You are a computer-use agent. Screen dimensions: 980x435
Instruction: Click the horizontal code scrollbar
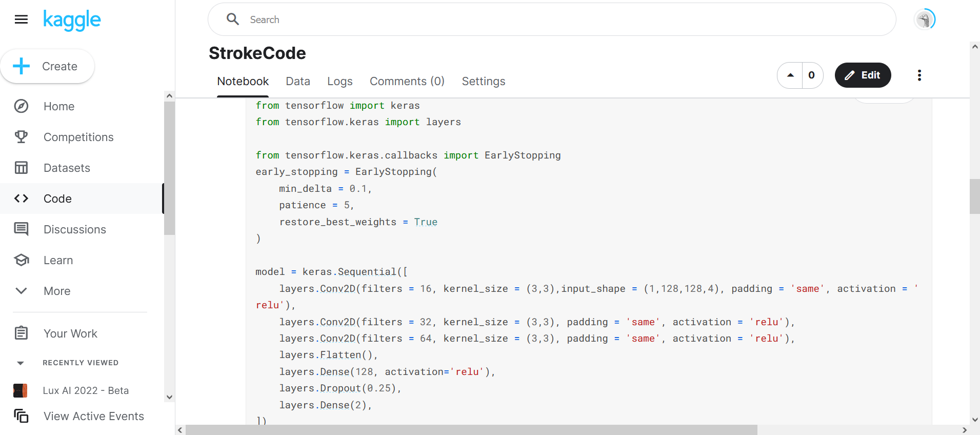pyautogui.click(x=471, y=430)
